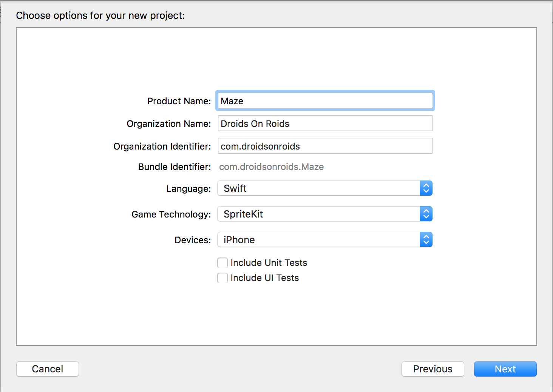Open the Language dropdown showing Swift
Screen dimensions: 553x392
(325, 188)
